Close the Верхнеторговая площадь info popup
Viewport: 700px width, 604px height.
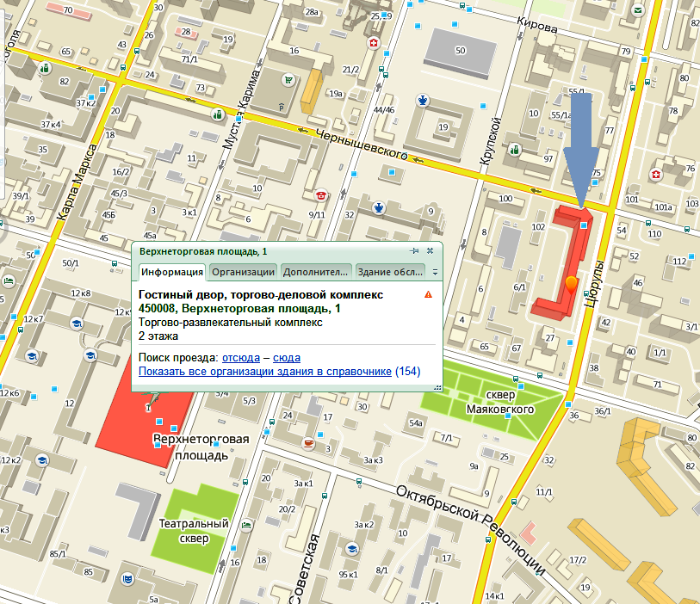[430, 251]
